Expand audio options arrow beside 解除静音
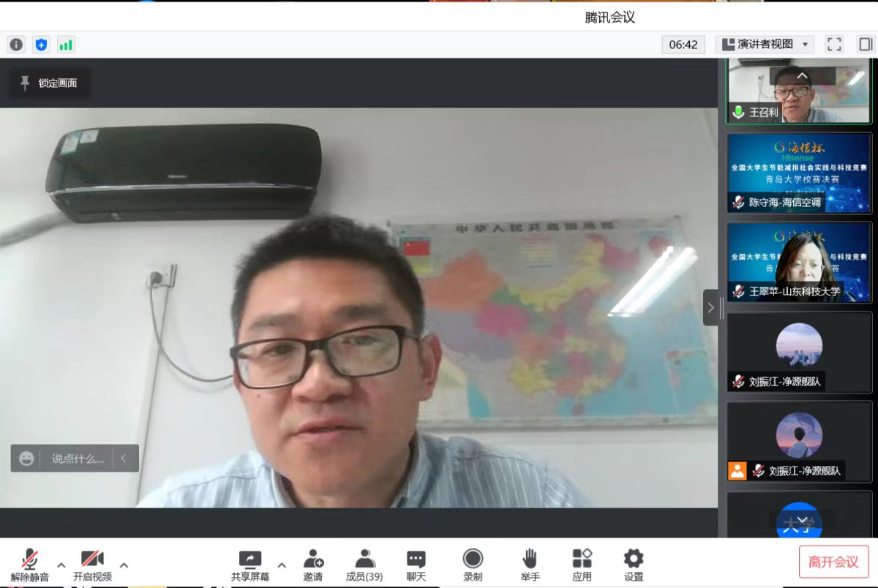 coord(61,565)
